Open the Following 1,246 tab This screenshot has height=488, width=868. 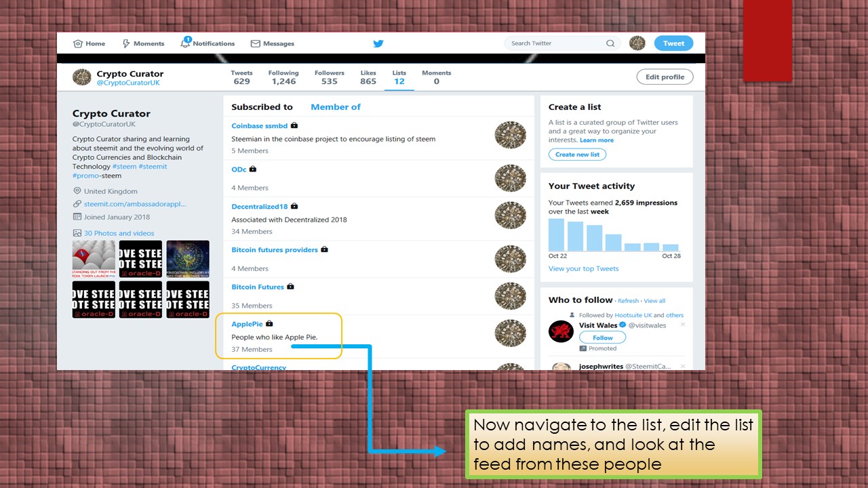click(x=283, y=77)
